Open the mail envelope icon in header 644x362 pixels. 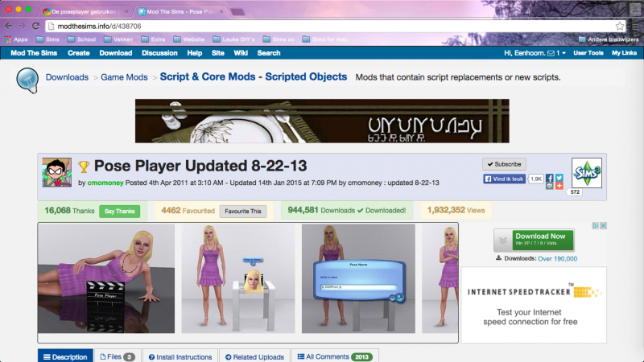click(x=551, y=53)
